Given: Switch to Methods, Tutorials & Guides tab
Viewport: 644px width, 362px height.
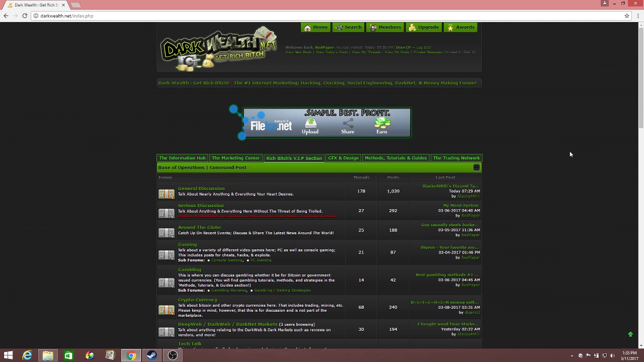Looking at the screenshot, I should pos(395,158).
